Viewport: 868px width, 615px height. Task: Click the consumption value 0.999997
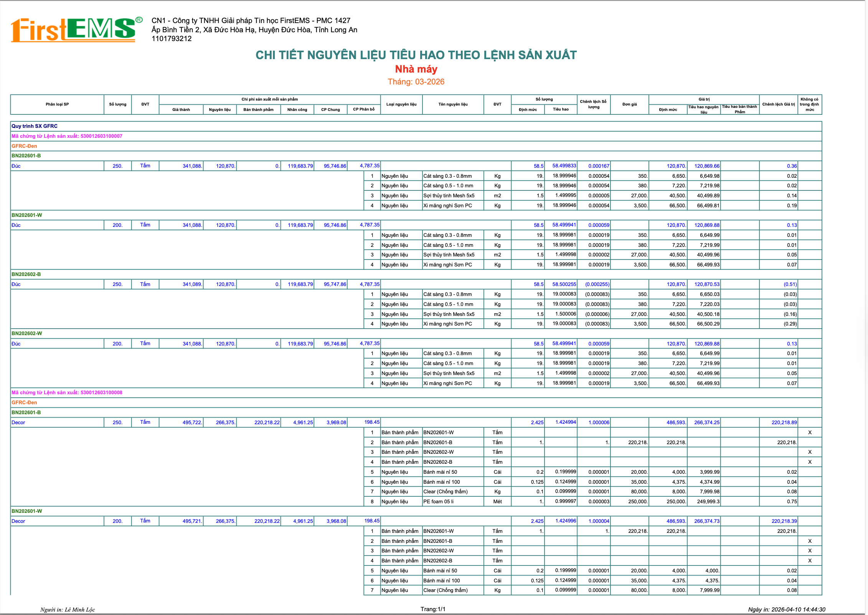tap(566, 501)
